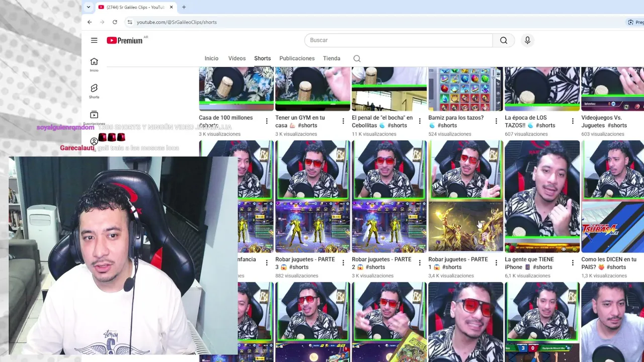Play the thumbnail above "Robar juguetes - PARTE 2"
The image size is (644, 362).
pyautogui.click(x=389, y=197)
